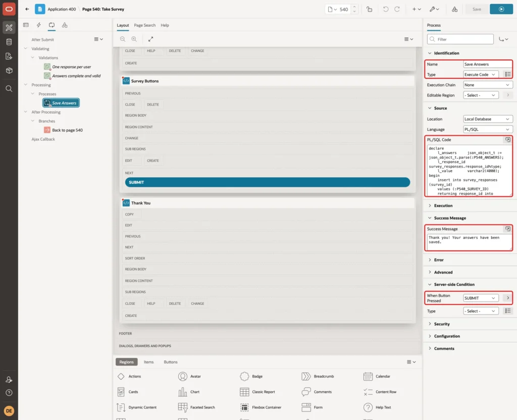This screenshot has width=517, height=420.
Task: Switch to the Page Shared Components tab
Action: tap(65, 25)
